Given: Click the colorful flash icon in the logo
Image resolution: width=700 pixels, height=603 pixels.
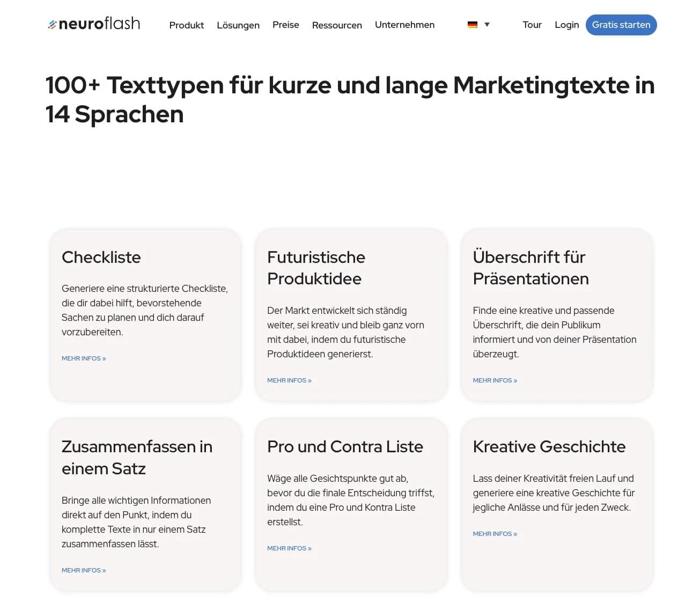Looking at the screenshot, I should [52, 23].
